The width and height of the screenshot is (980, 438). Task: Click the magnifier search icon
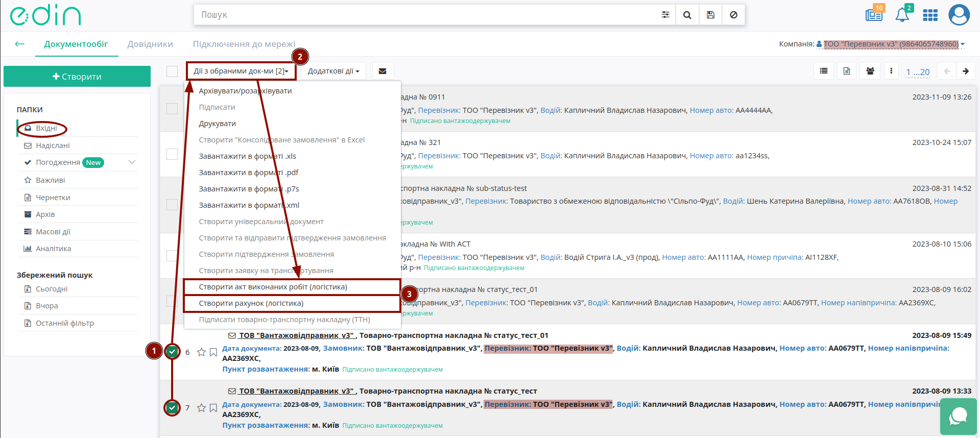687,15
